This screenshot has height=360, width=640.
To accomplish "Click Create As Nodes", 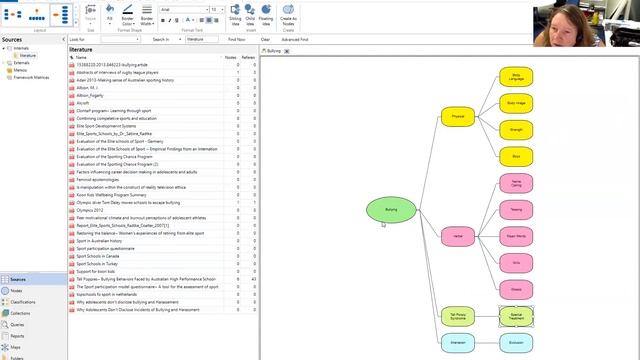I will 288,15.
